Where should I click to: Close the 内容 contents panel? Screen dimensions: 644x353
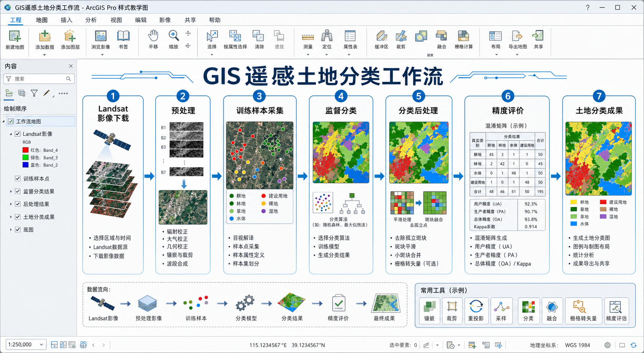pos(71,66)
